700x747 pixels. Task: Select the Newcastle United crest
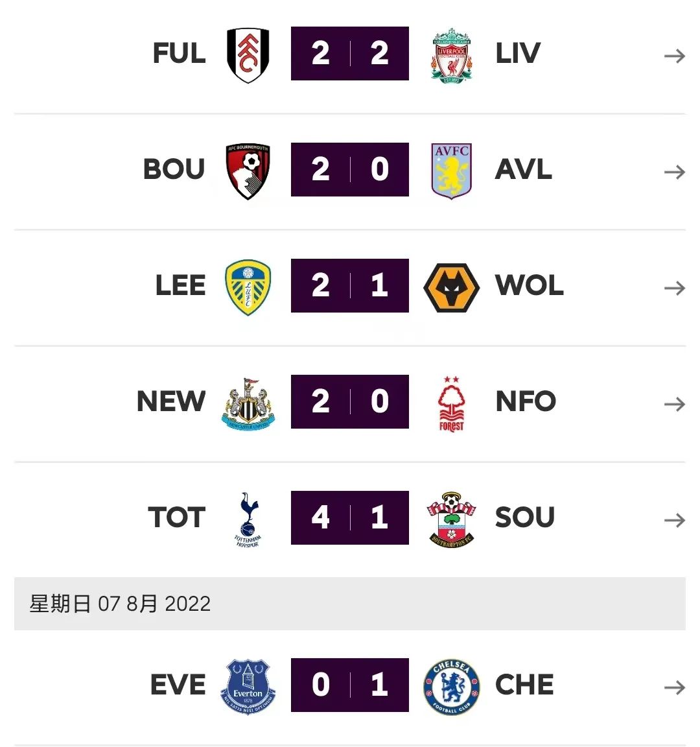tap(248, 403)
